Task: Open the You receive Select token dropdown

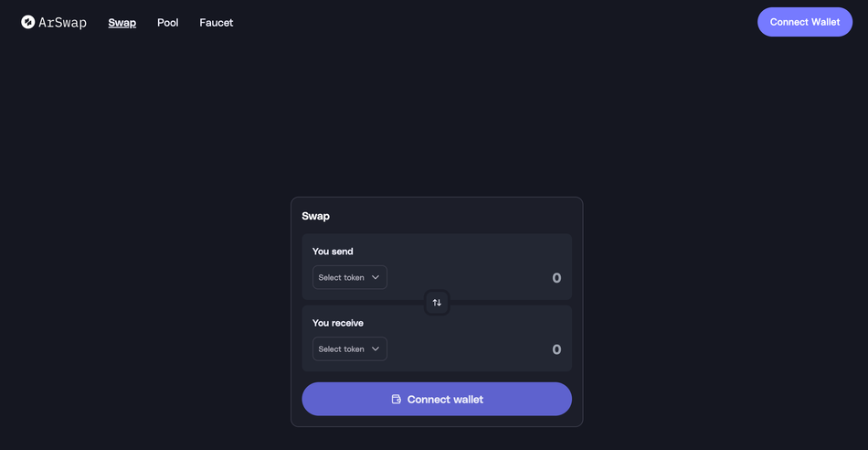Action: pos(349,349)
